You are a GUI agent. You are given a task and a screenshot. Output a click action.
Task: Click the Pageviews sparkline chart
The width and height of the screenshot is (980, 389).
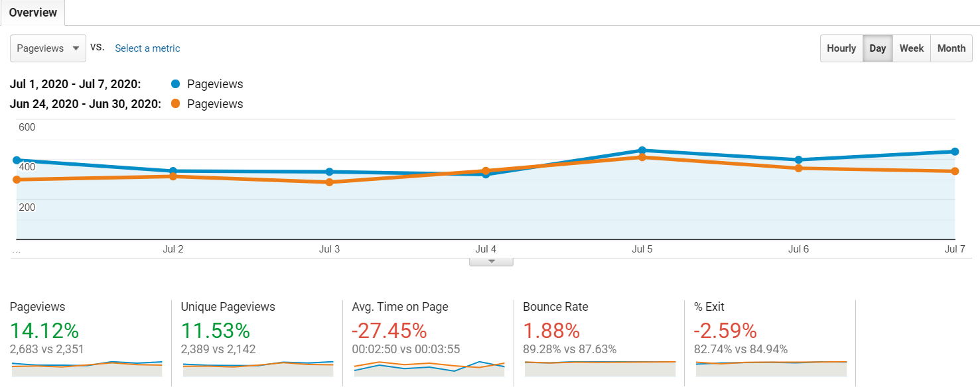[x=87, y=368]
